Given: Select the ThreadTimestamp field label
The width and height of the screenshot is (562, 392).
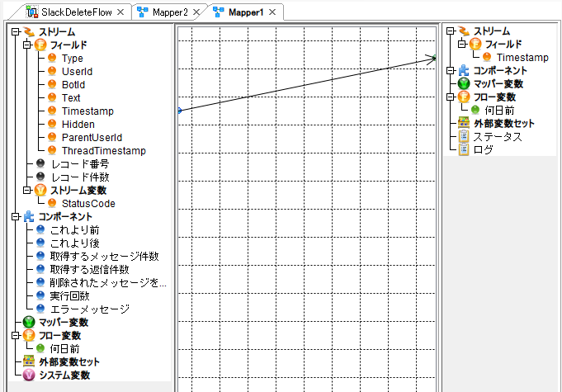Looking at the screenshot, I should (x=104, y=151).
